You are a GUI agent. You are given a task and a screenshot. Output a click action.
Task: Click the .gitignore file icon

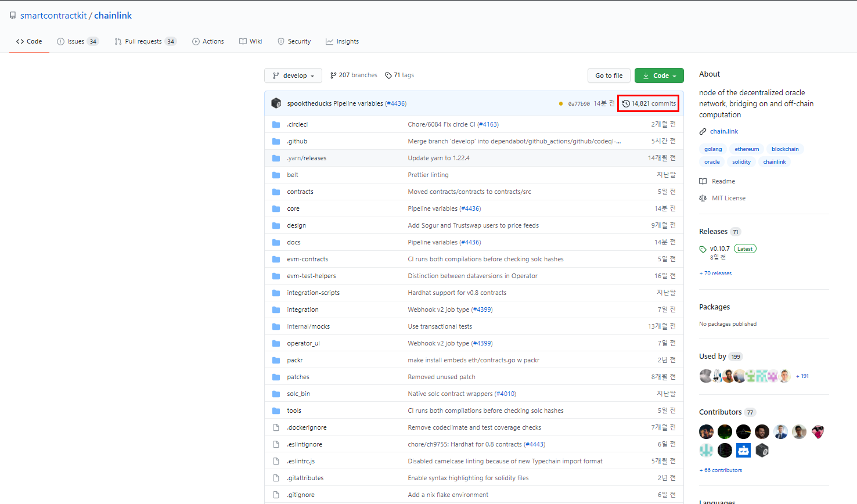[276, 495]
